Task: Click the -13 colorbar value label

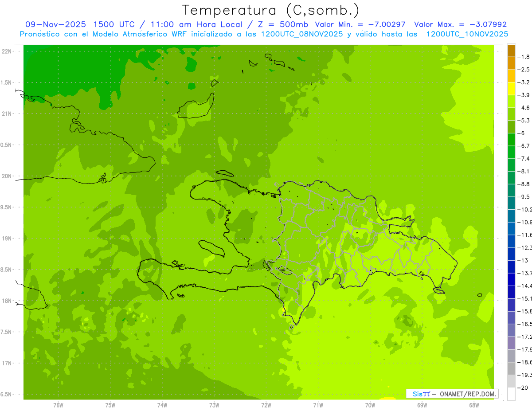Action: click(x=523, y=260)
